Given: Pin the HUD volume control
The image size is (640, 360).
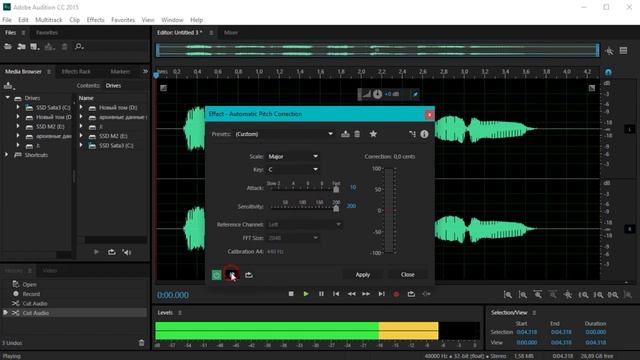Looking at the screenshot, I should point(415,94).
